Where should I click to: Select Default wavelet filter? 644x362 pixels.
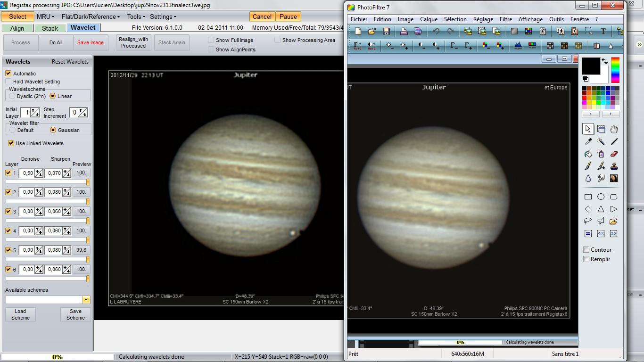12,130
